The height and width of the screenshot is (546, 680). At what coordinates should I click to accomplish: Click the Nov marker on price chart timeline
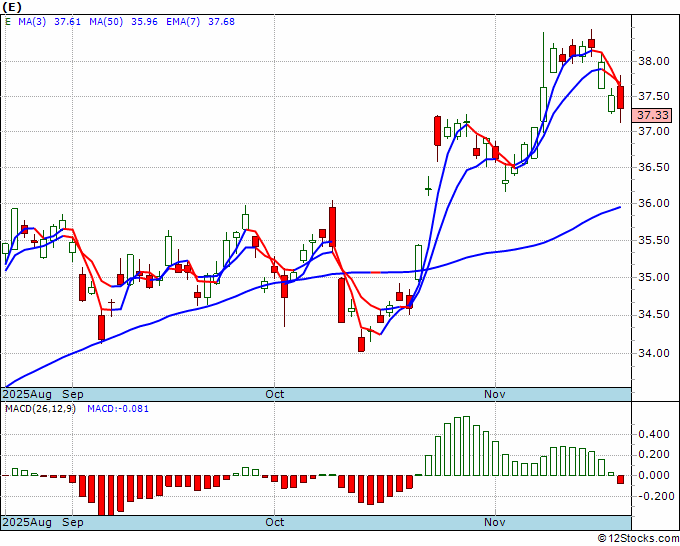[495, 394]
